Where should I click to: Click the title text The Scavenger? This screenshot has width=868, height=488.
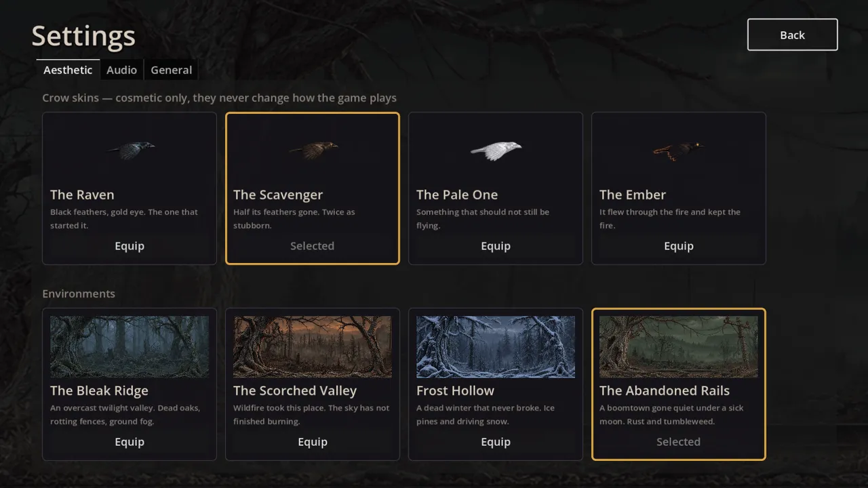(278, 195)
